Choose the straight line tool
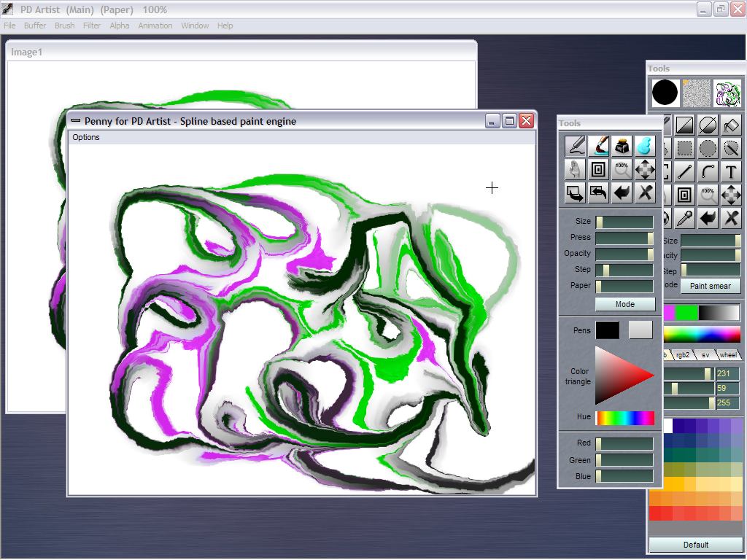The width and height of the screenshot is (747, 560). (684, 172)
